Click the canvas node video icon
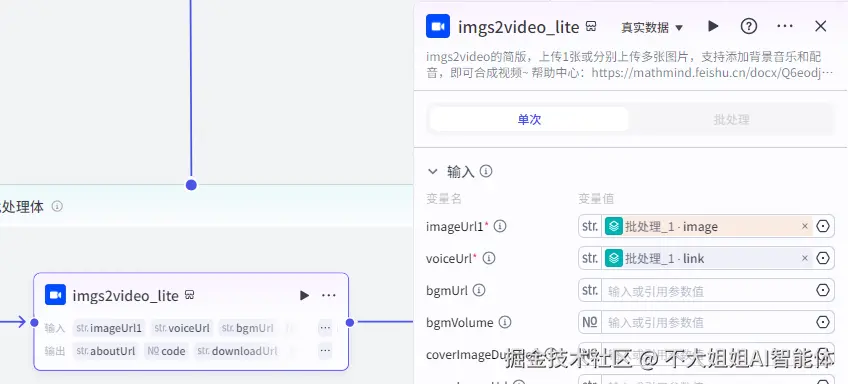This screenshot has width=848, height=384. pyautogui.click(x=55, y=295)
